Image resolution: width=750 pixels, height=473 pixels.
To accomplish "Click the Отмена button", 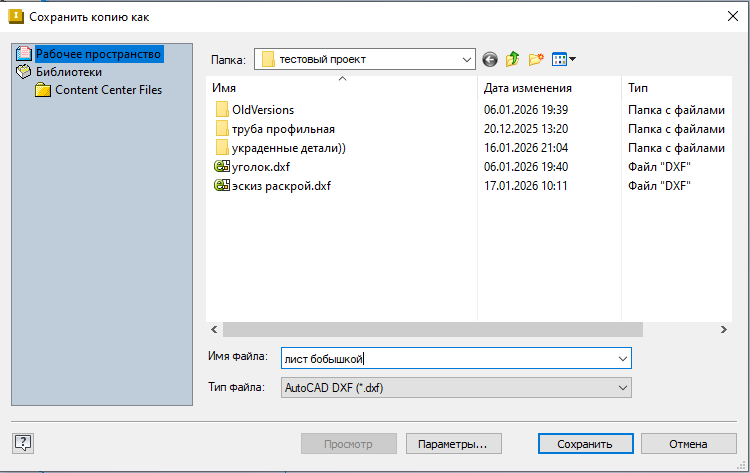I will click(x=688, y=444).
